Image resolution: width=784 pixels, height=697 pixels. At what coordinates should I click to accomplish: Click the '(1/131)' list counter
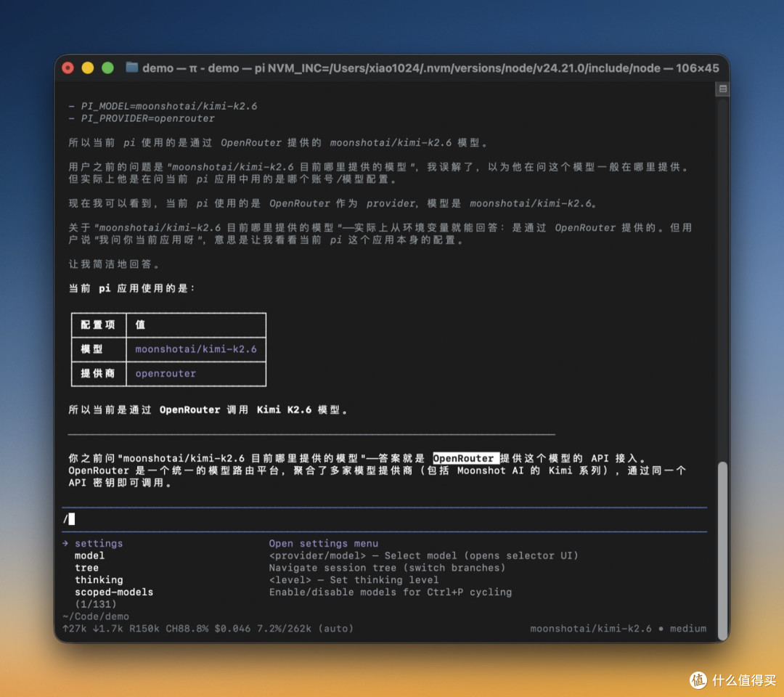tap(96, 604)
